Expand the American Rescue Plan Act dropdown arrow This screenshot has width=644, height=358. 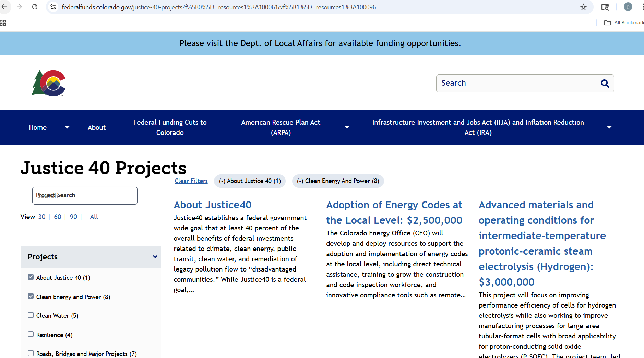click(347, 127)
